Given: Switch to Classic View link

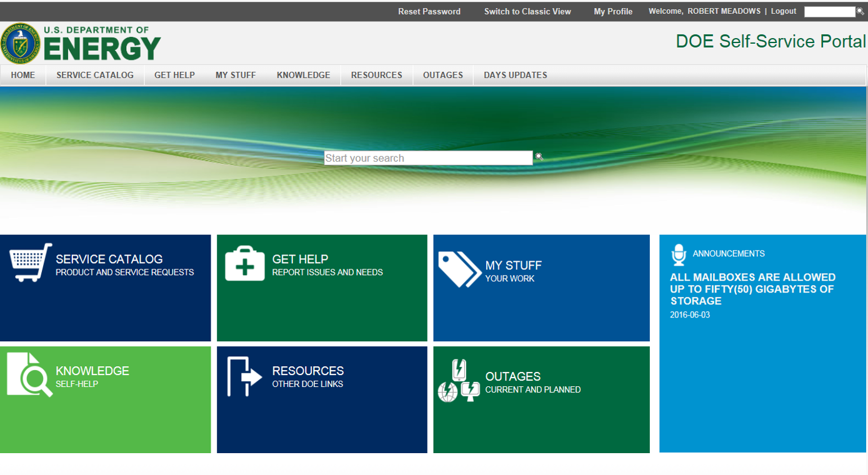Looking at the screenshot, I should pyautogui.click(x=527, y=11).
